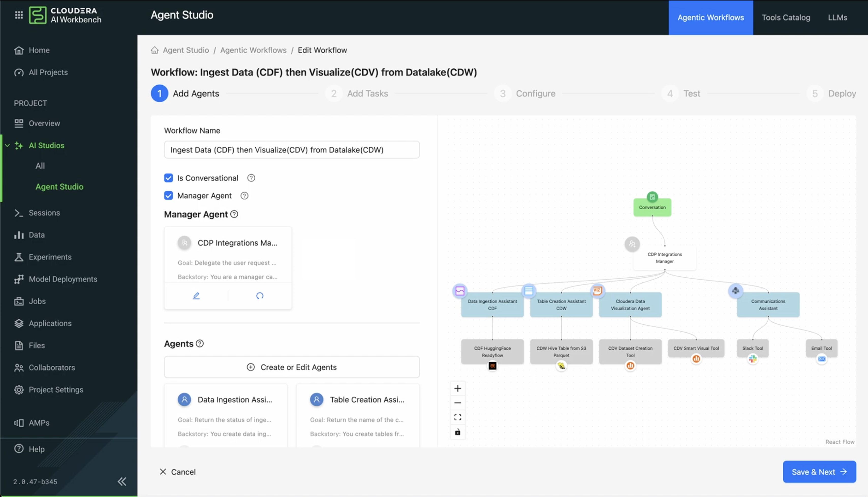
Task: Switch to the LLMs tab
Action: pos(837,18)
